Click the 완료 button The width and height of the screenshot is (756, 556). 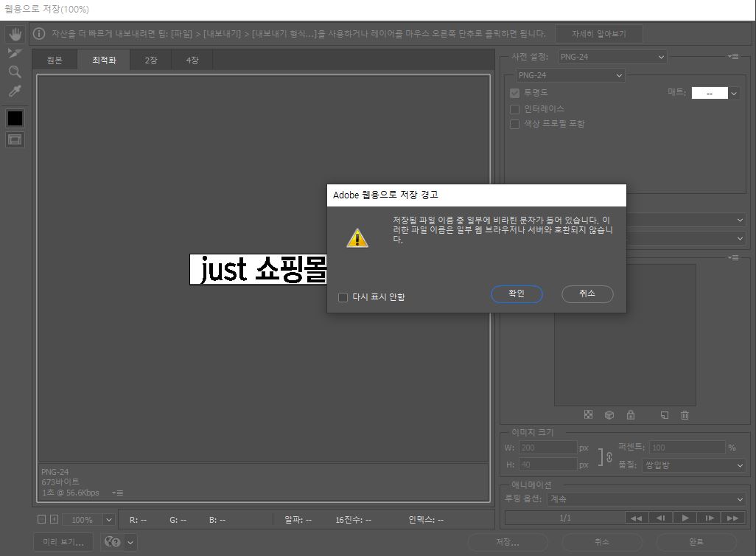point(696,542)
